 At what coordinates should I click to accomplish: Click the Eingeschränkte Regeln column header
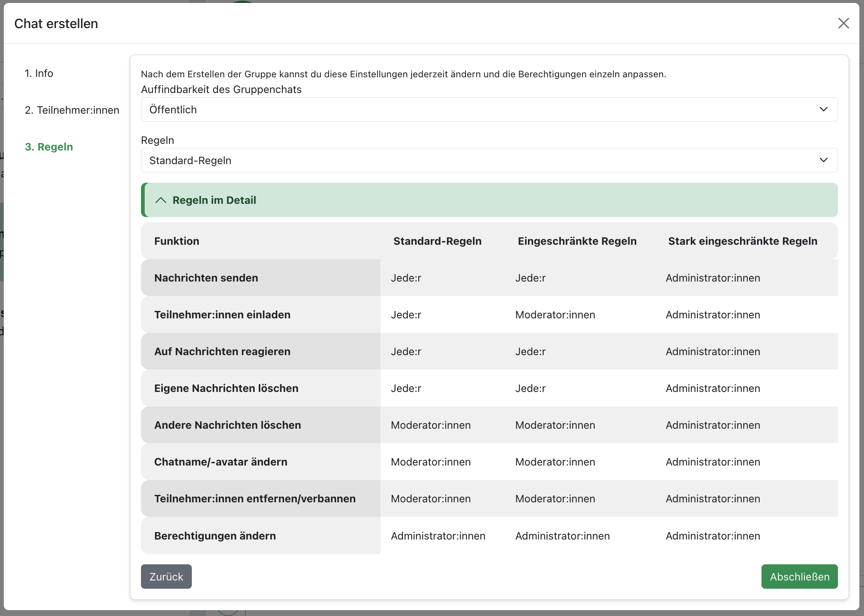[577, 241]
